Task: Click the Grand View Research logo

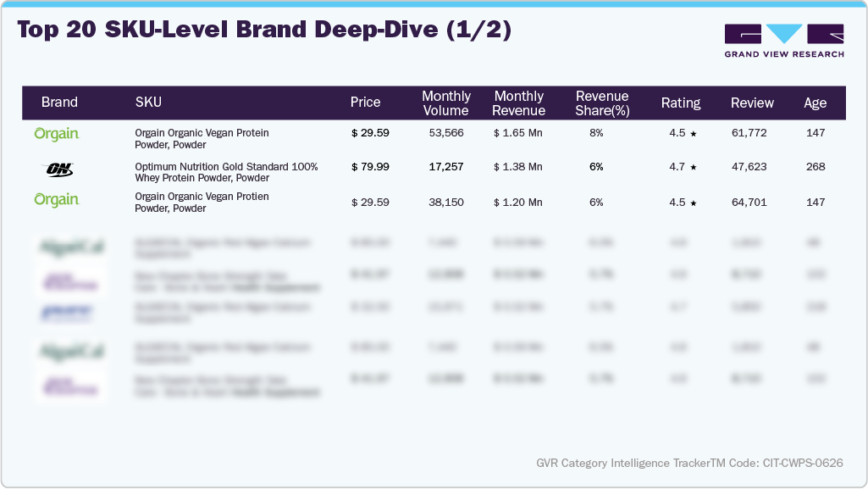Action: click(784, 41)
